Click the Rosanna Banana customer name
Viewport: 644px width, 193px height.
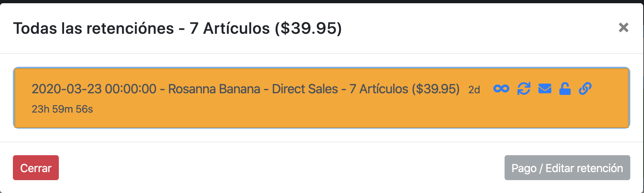pyautogui.click(x=214, y=89)
